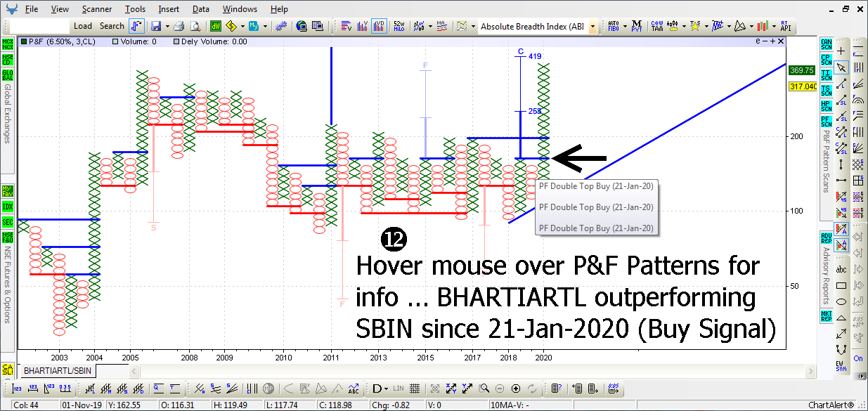Screen dimensions: 868x411
Task: Open the NSE Futures & Options side panel
Action: tap(8, 284)
